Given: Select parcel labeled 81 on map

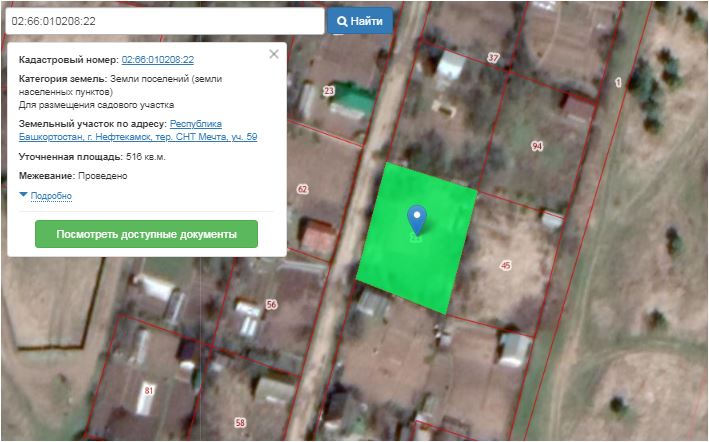Looking at the screenshot, I should pyautogui.click(x=150, y=389).
